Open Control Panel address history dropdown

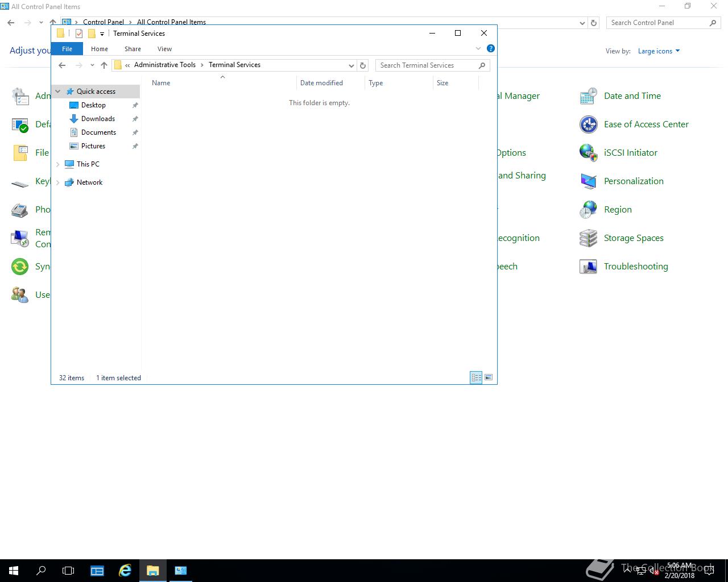tap(582, 23)
